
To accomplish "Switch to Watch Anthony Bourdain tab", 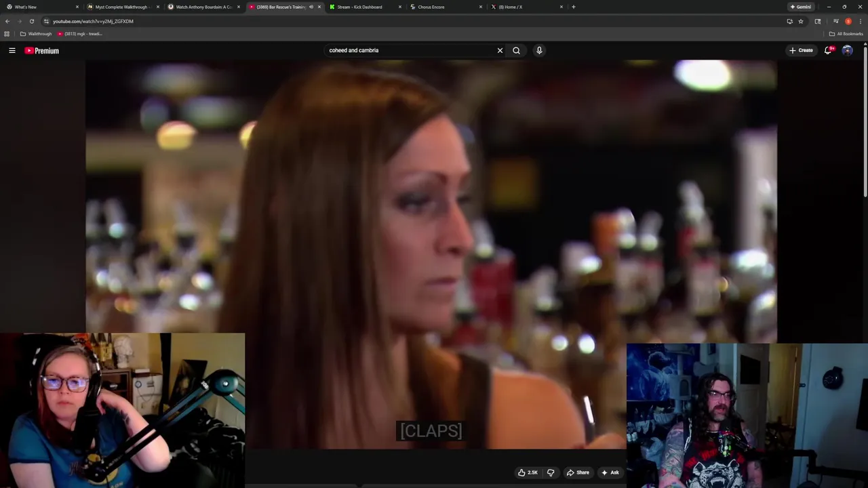I will [203, 7].
